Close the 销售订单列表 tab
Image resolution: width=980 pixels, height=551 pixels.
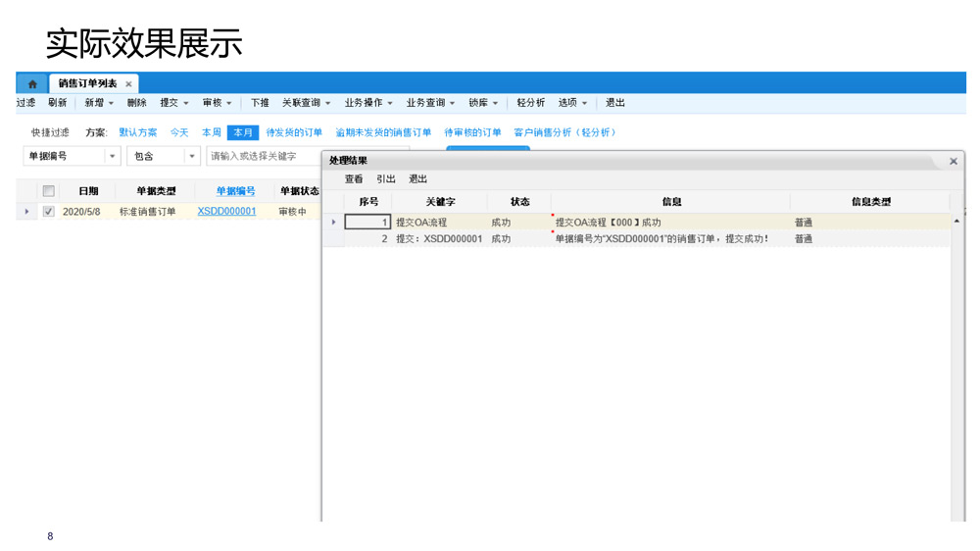point(128,83)
